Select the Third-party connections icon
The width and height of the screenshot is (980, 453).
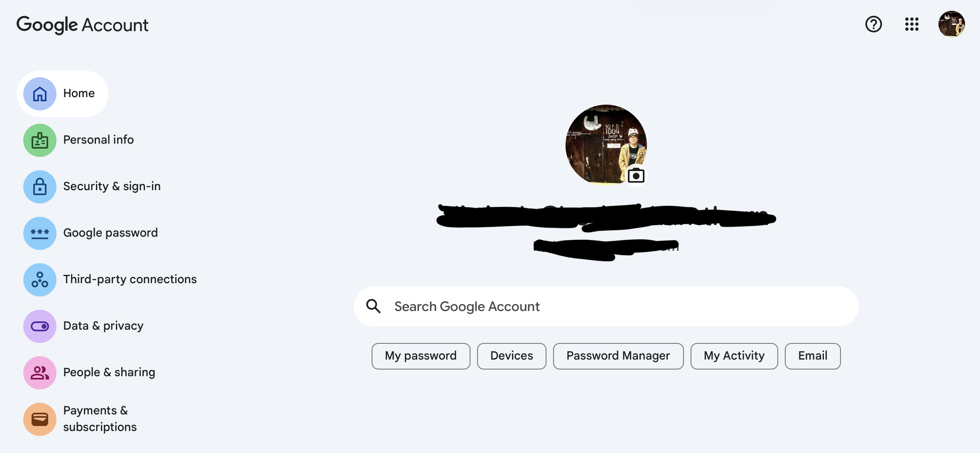(x=39, y=279)
